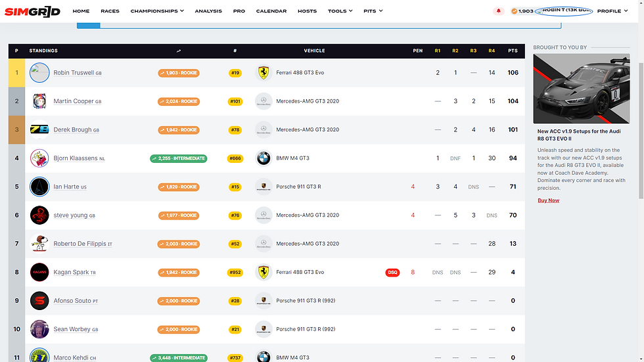Click the text 'Porsche 911 GT3 R (992)' in Afonso Souto's row
644x362 pixels.
pyautogui.click(x=306, y=301)
